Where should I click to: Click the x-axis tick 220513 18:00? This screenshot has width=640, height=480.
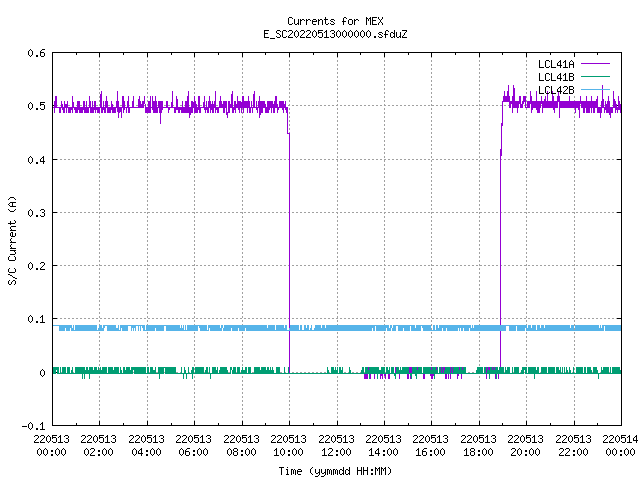[478, 445]
